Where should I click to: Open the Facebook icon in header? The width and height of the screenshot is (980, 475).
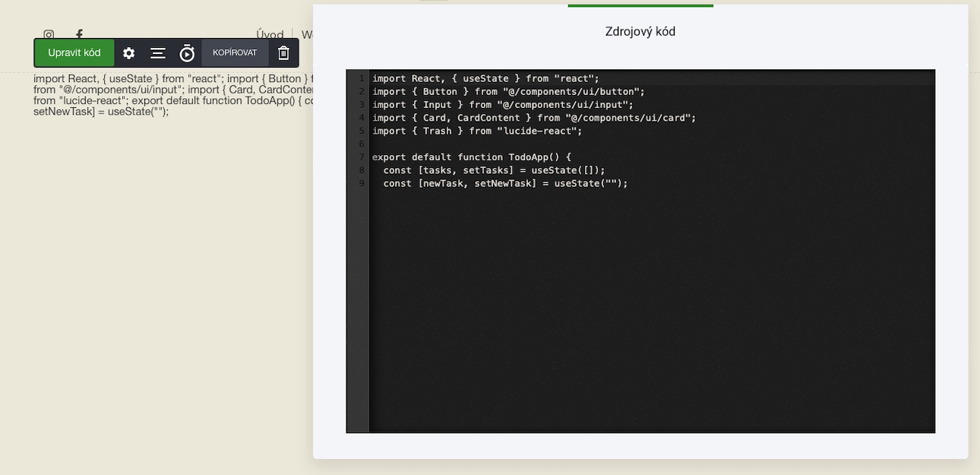coord(79,34)
